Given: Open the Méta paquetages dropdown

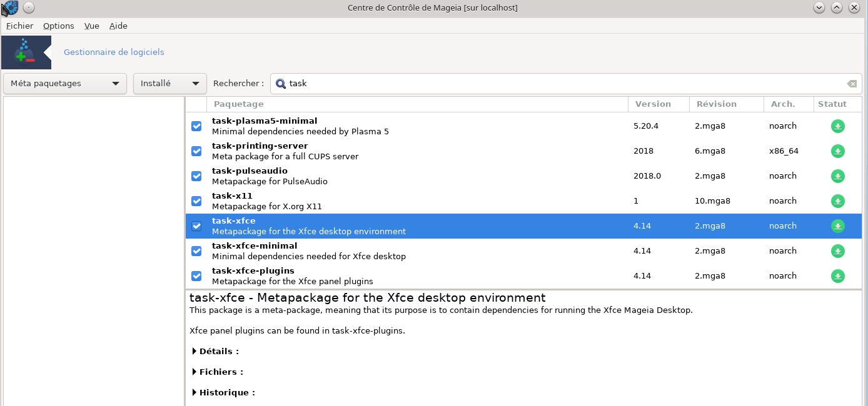Looking at the screenshot, I should tap(65, 84).
